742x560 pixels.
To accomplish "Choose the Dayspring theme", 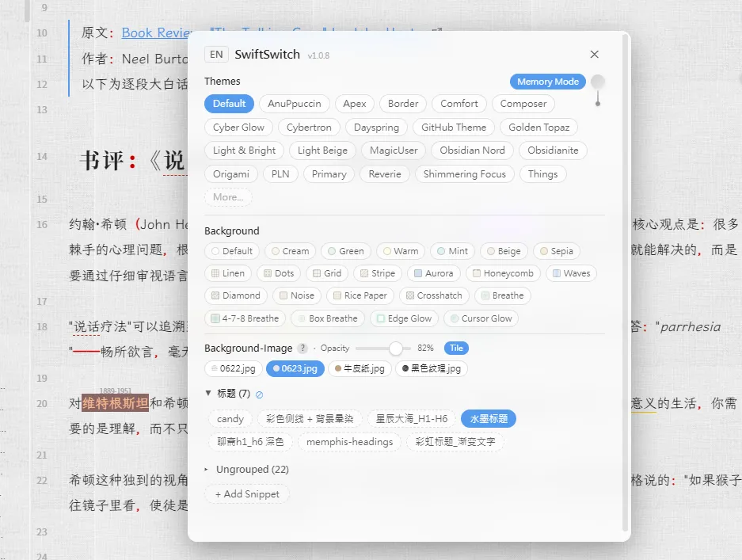I will click(x=377, y=128).
